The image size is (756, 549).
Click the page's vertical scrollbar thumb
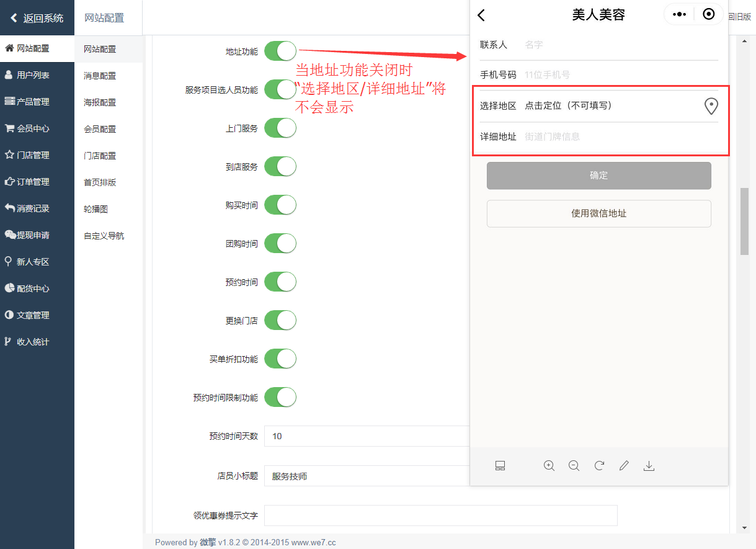(744, 220)
